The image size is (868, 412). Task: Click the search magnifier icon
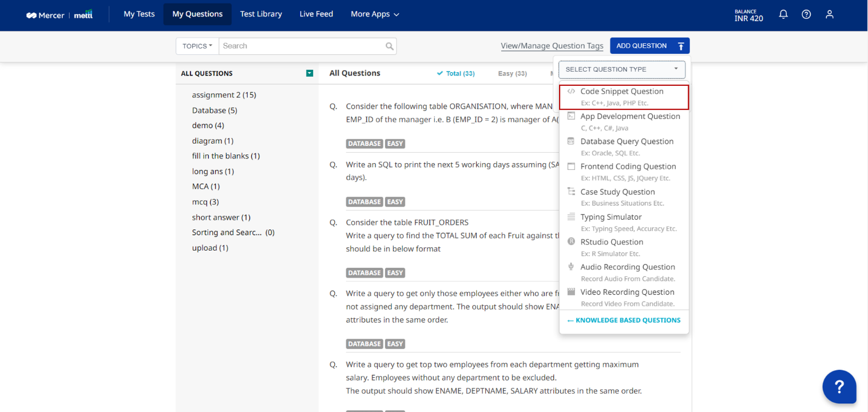[x=389, y=46]
